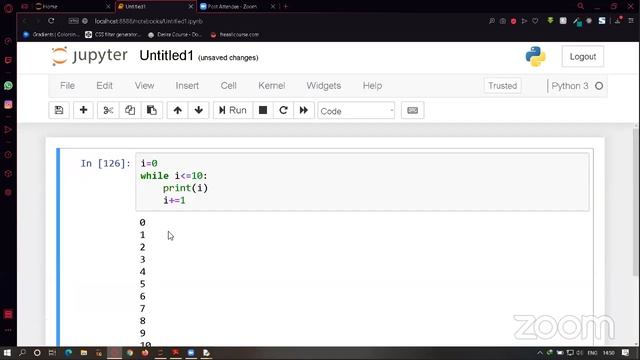Image resolution: width=640 pixels, height=360 pixels.
Task: Save notebook with the floppy disk icon
Action: 59,110
